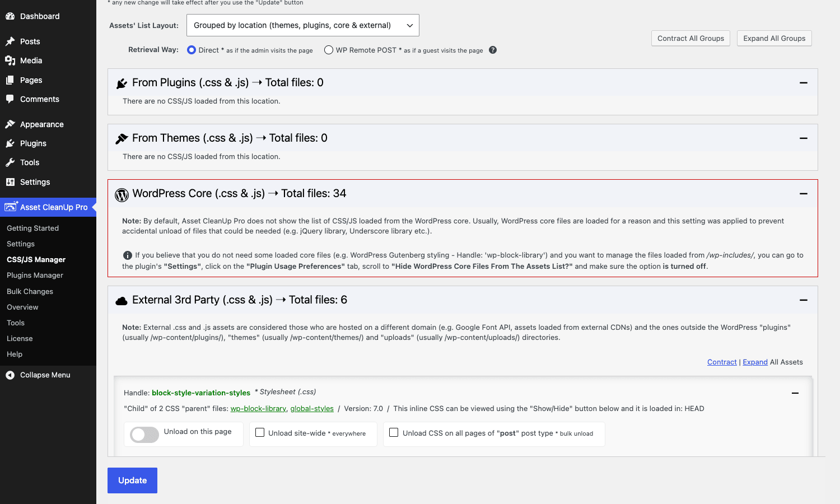Image resolution: width=840 pixels, height=504 pixels.
Task: Click the brush icon beside From Themes heading
Action: [122, 139]
